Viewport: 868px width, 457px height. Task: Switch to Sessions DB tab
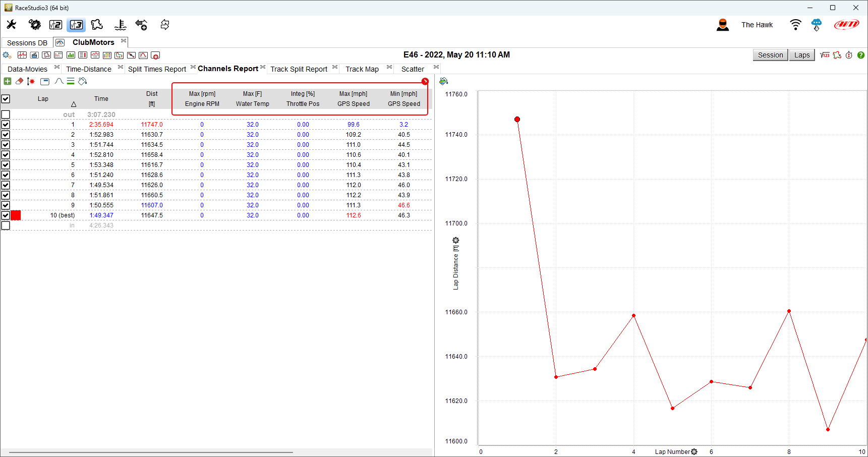pos(27,43)
